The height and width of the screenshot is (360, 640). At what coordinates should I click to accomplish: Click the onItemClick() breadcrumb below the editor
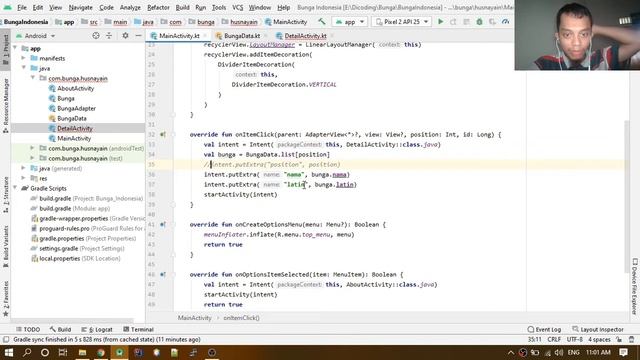(x=241, y=318)
